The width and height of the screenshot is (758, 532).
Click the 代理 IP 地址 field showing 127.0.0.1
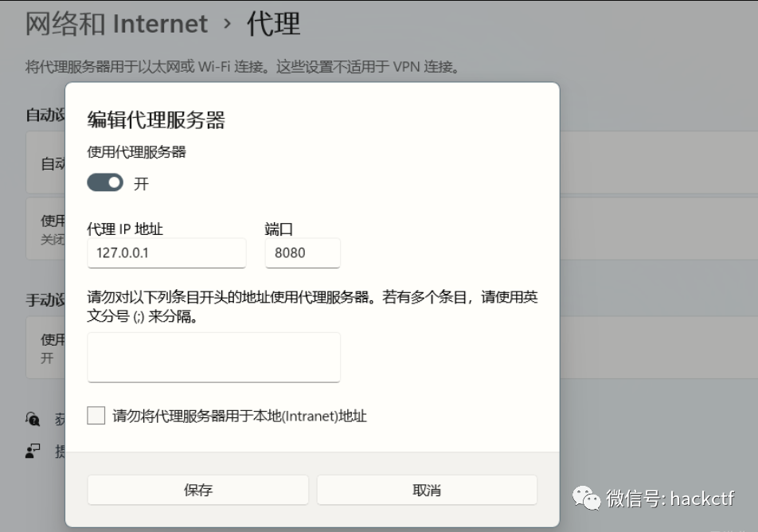166,253
